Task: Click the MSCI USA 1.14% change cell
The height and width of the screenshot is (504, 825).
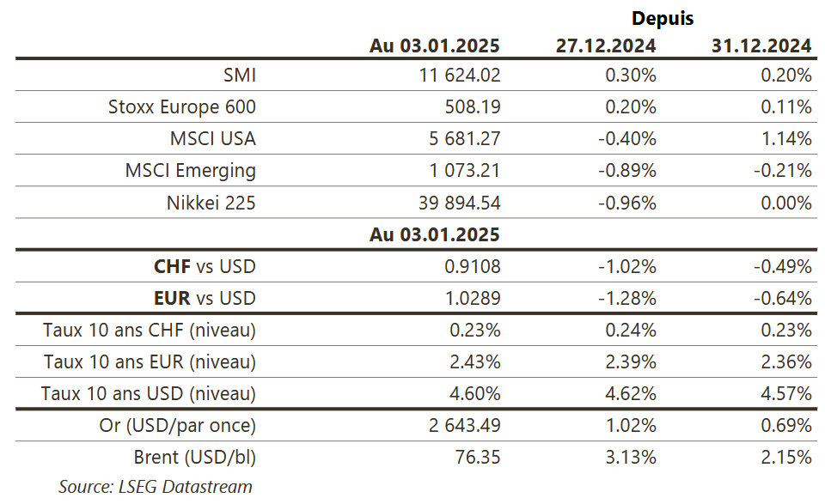Action: coord(786,139)
